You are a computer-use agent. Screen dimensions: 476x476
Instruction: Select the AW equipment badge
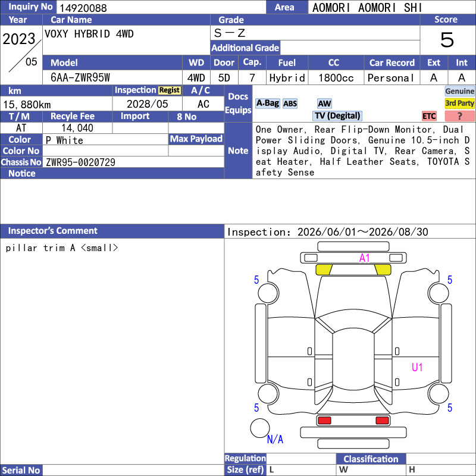(324, 104)
